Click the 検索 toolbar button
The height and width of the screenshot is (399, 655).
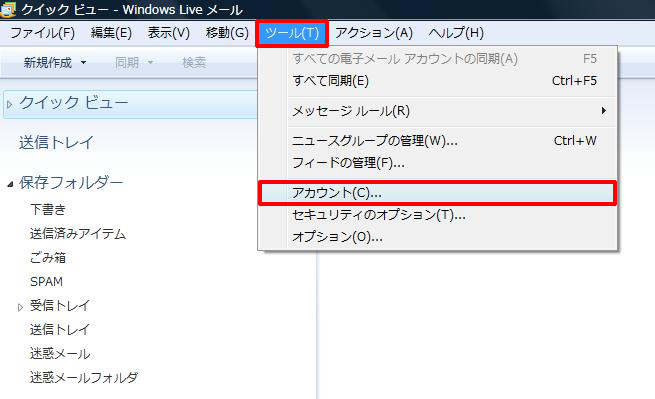(194, 63)
